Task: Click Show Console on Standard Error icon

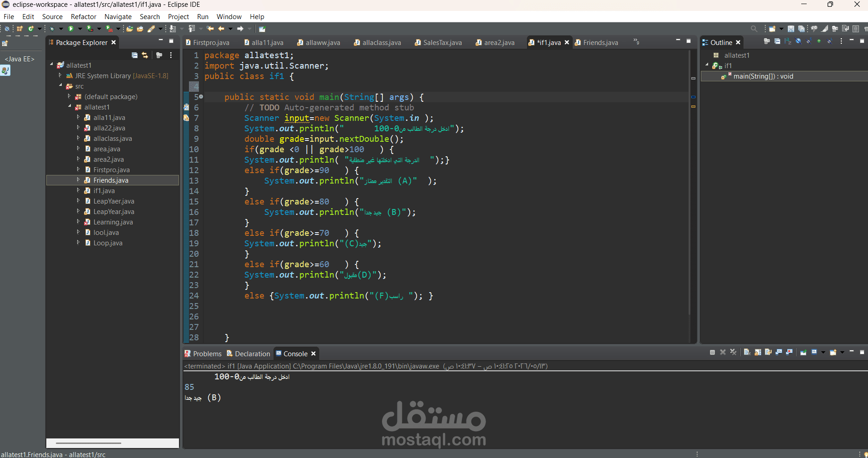Action: tap(789, 352)
